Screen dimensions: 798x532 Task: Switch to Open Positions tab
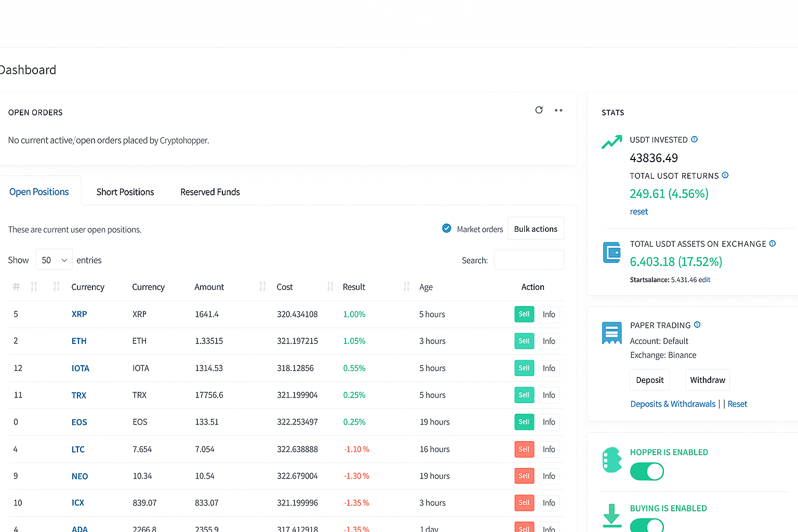coord(39,192)
